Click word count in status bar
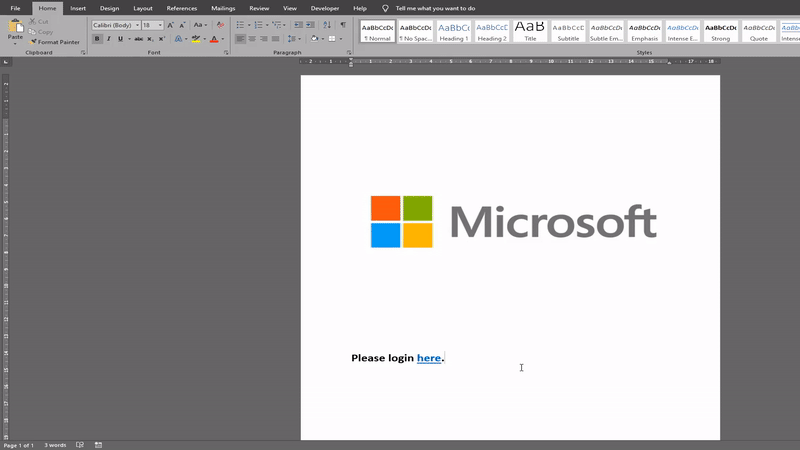The width and height of the screenshot is (800, 450). [x=55, y=445]
